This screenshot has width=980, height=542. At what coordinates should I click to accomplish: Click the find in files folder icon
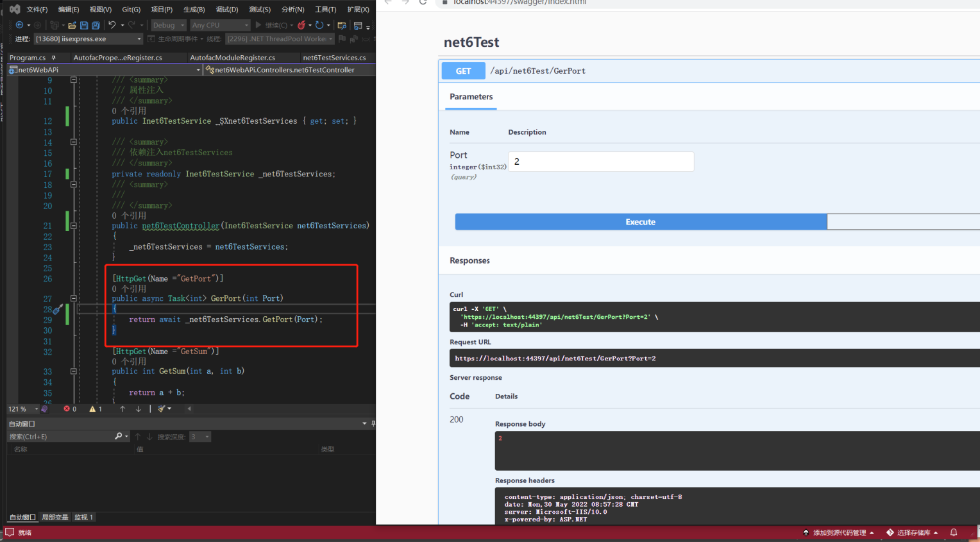click(342, 25)
